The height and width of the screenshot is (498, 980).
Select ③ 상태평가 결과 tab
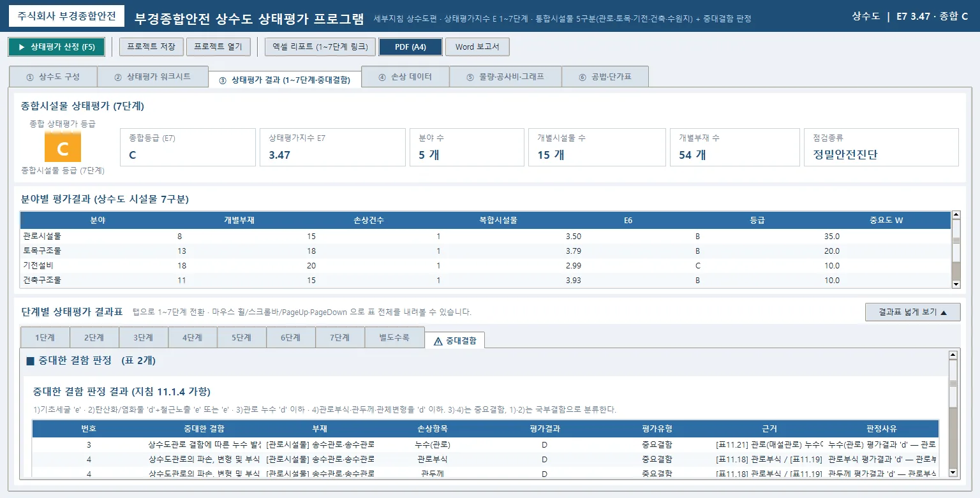point(285,80)
